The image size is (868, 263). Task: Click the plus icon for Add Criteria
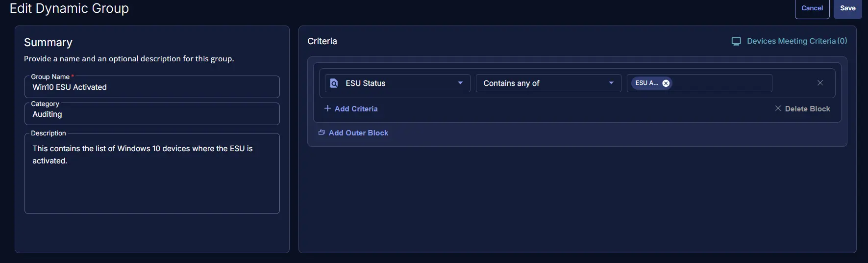click(327, 108)
